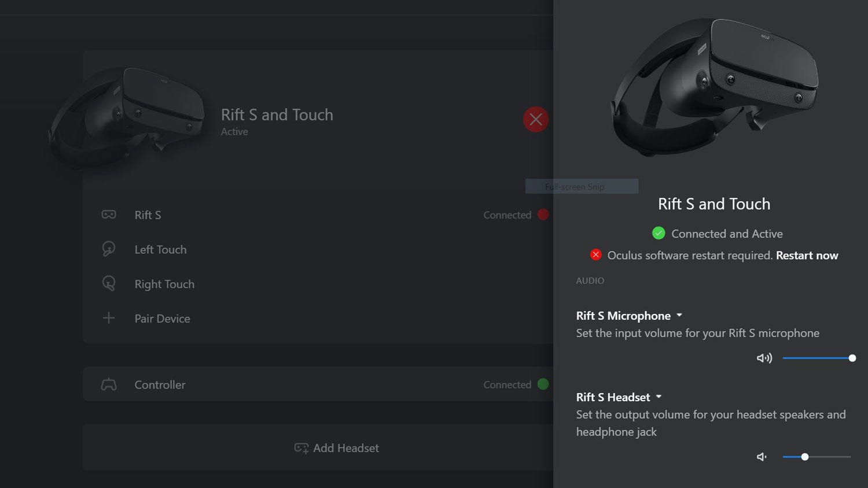
Task: Click the headset output speaker icon
Action: tap(762, 457)
